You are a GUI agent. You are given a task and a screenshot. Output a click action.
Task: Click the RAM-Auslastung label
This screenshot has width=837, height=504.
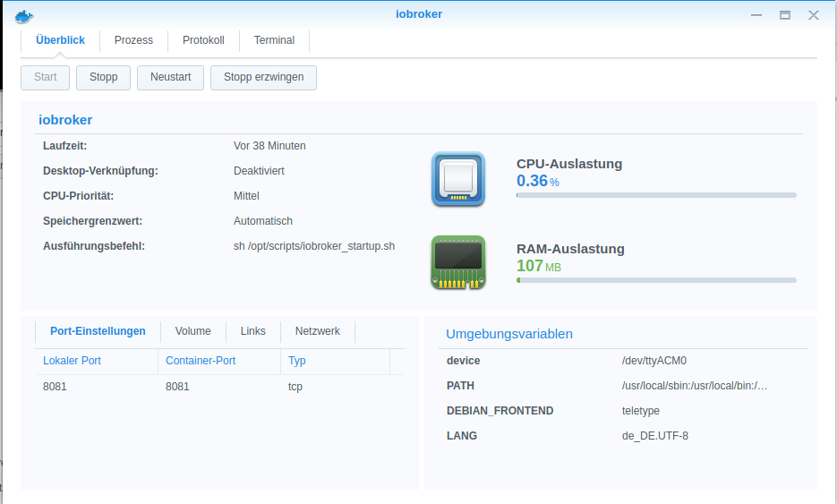[570, 249]
